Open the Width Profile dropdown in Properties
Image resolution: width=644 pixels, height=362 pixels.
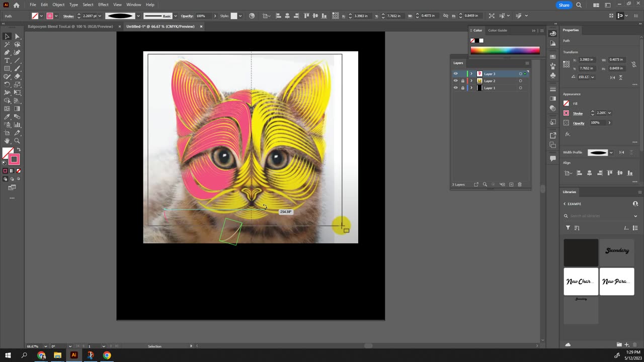point(611,153)
